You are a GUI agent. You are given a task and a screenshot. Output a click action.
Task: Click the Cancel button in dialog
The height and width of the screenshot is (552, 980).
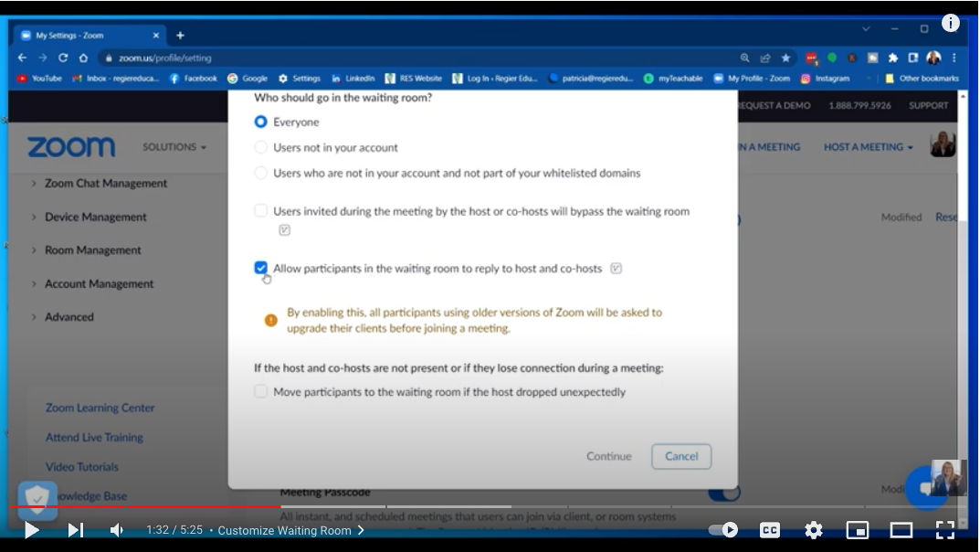point(681,456)
